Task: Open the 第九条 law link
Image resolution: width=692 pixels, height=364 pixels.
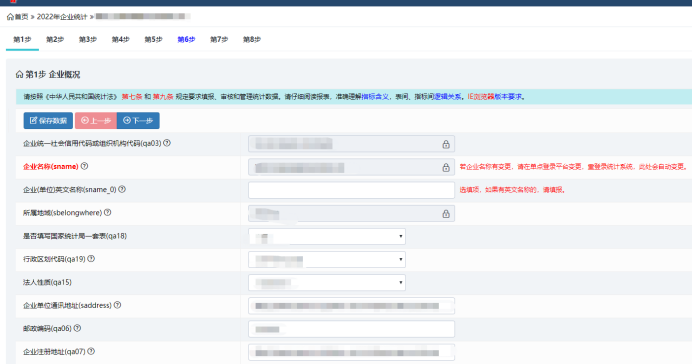Action: point(163,97)
